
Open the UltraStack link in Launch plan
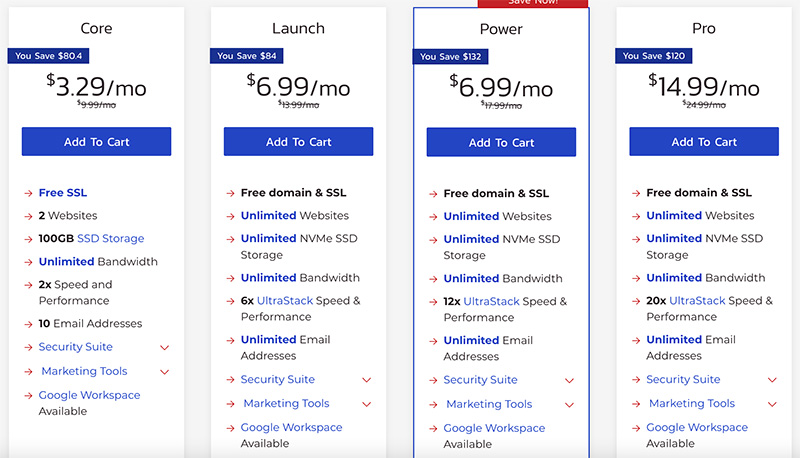[x=285, y=300]
